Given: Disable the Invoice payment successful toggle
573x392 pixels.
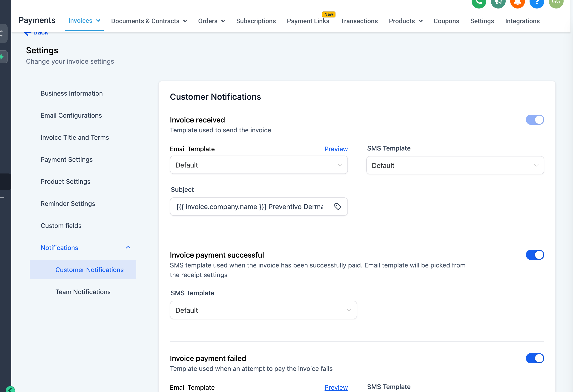Looking at the screenshot, I should click(535, 255).
